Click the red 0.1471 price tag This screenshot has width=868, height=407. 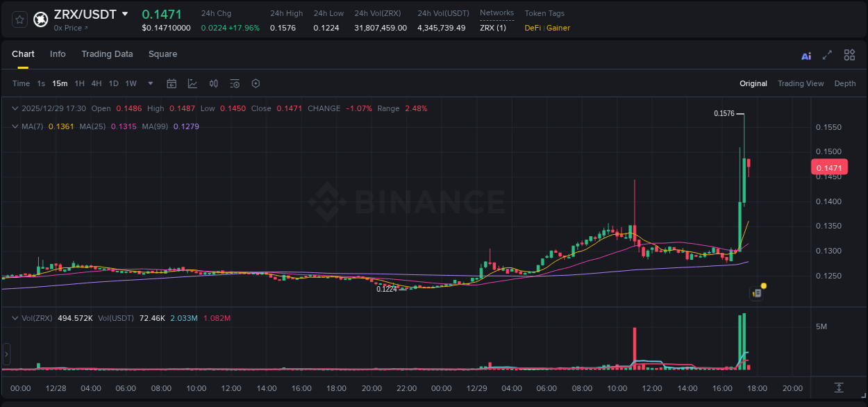(829, 167)
